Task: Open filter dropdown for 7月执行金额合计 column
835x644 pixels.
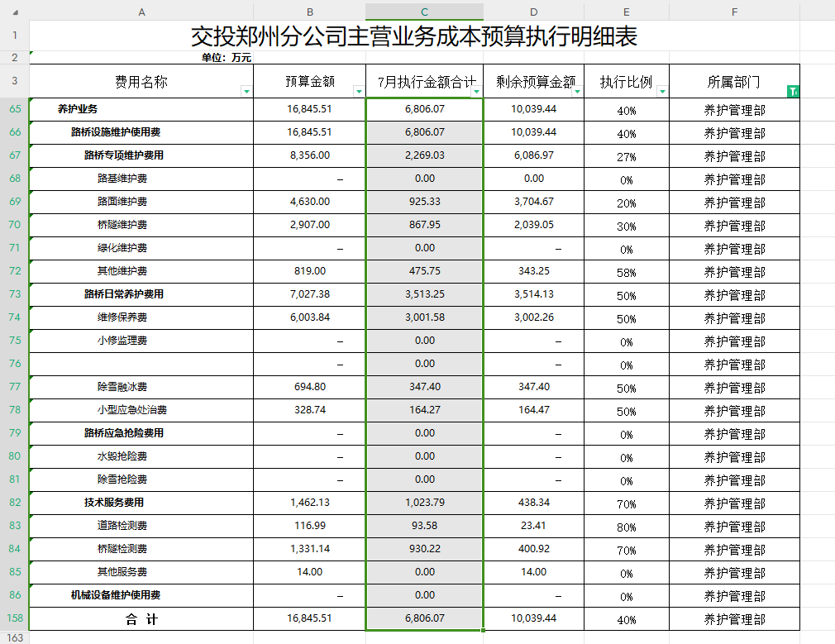Action: coord(476,92)
